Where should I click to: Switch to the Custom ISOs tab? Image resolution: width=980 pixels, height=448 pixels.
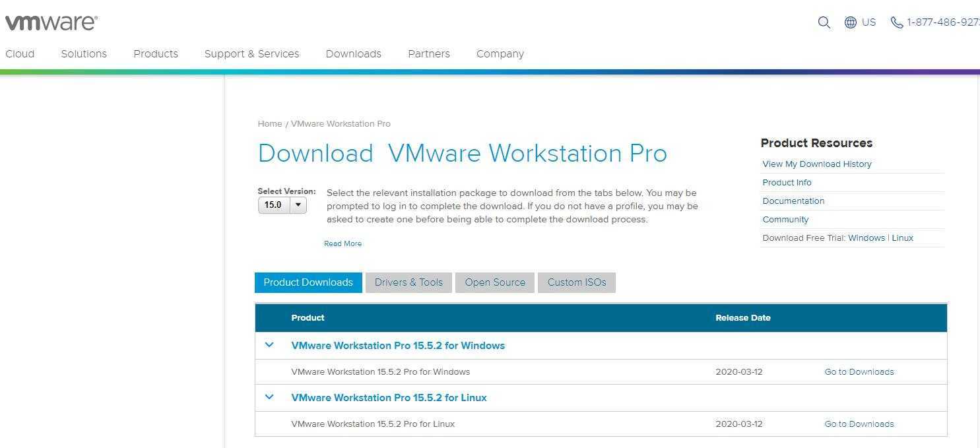577,282
